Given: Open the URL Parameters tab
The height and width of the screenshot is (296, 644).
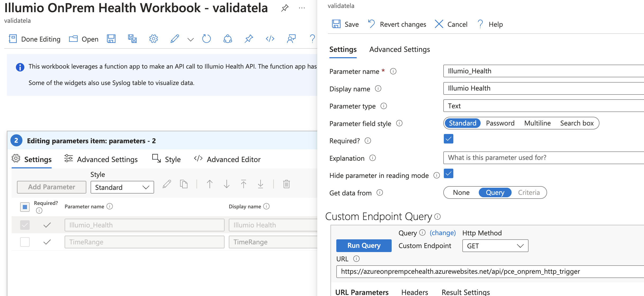Looking at the screenshot, I should click(362, 292).
